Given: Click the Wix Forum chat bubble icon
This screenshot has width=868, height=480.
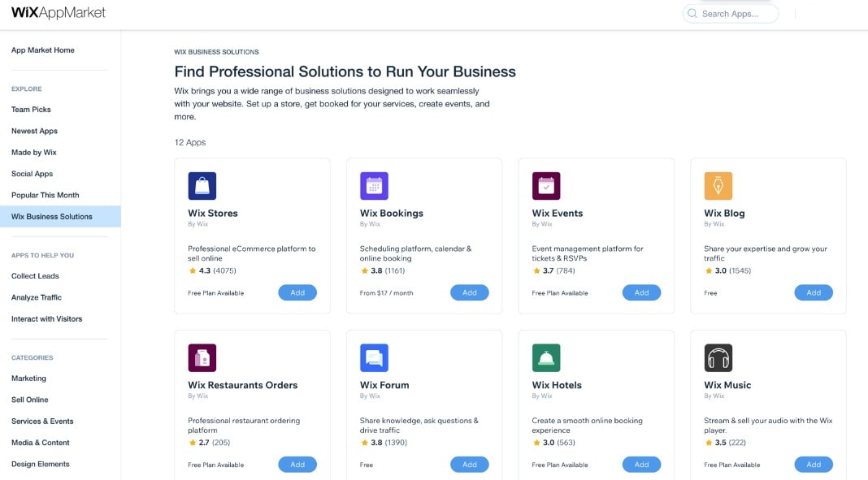Looking at the screenshot, I should (x=374, y=357).
